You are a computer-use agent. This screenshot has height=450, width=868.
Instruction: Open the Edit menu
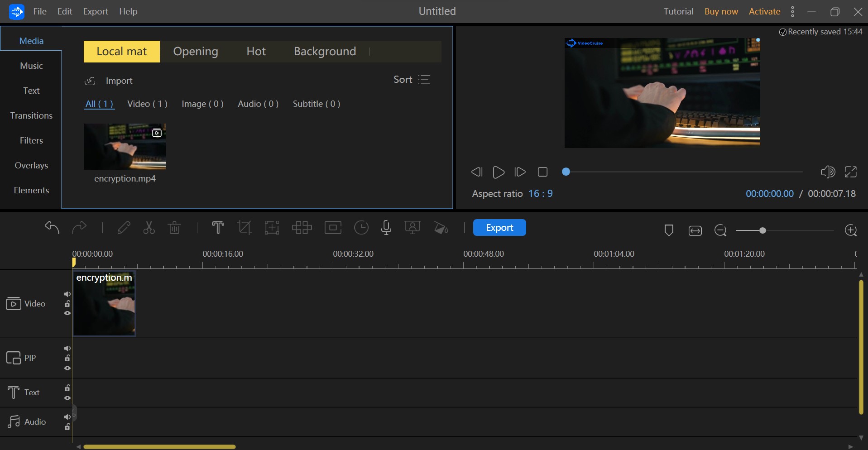(65, 11)
